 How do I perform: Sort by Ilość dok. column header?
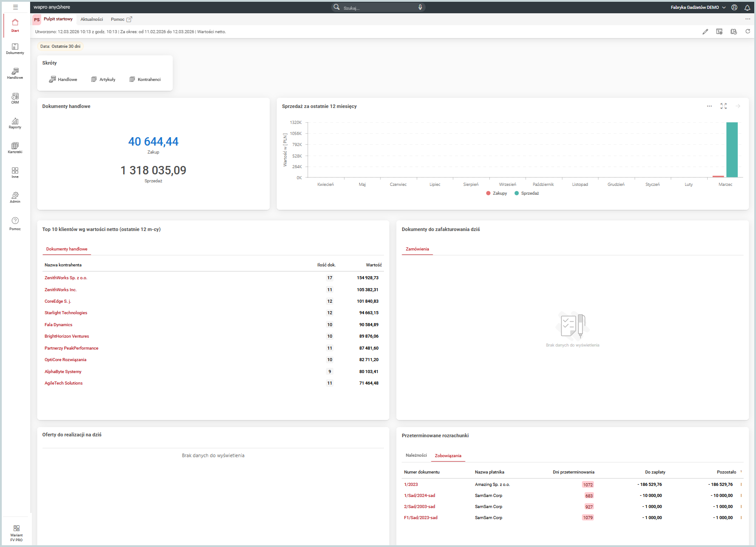(326, 265)
